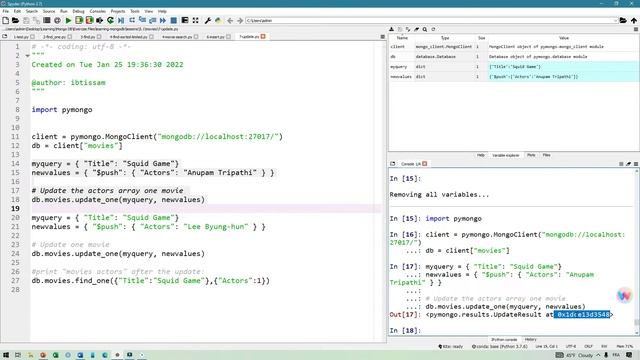Start debugging with the debug file icon
The width and height of the screenshot is (640, 360).
121,20
